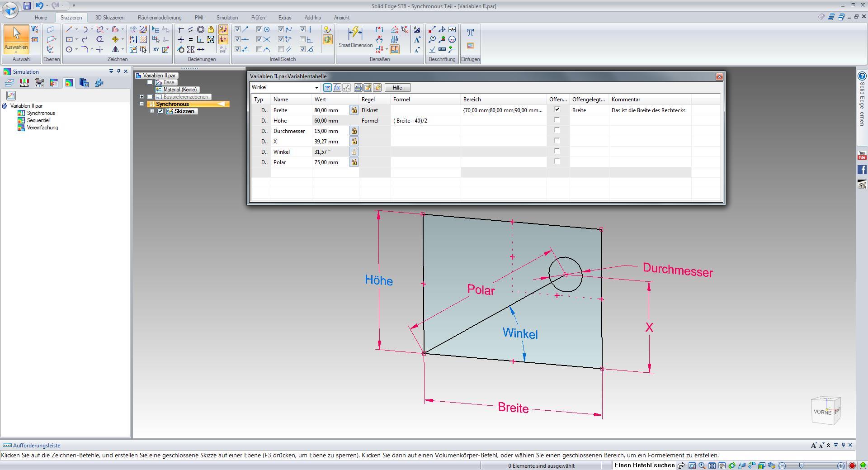The height and width of the screenshot is (470, 868).
Task: Switch to the Prüfen tab
Action: click(258, 18)
